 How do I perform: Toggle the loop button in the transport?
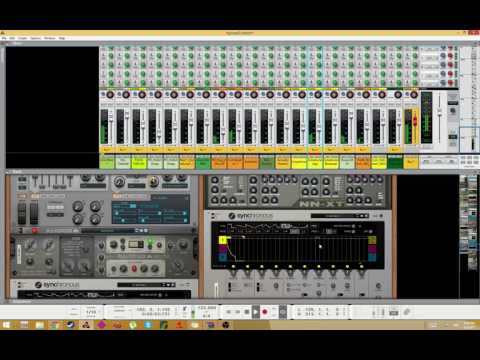pos(283,312)
